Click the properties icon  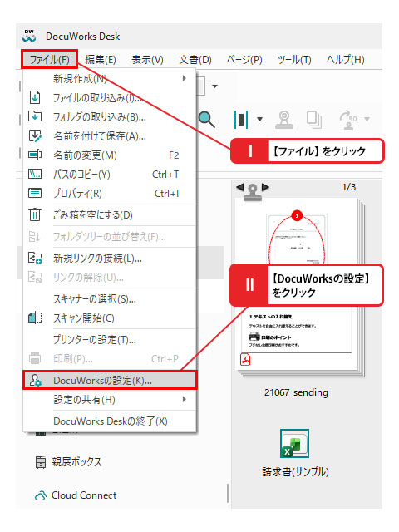[35, 193]
